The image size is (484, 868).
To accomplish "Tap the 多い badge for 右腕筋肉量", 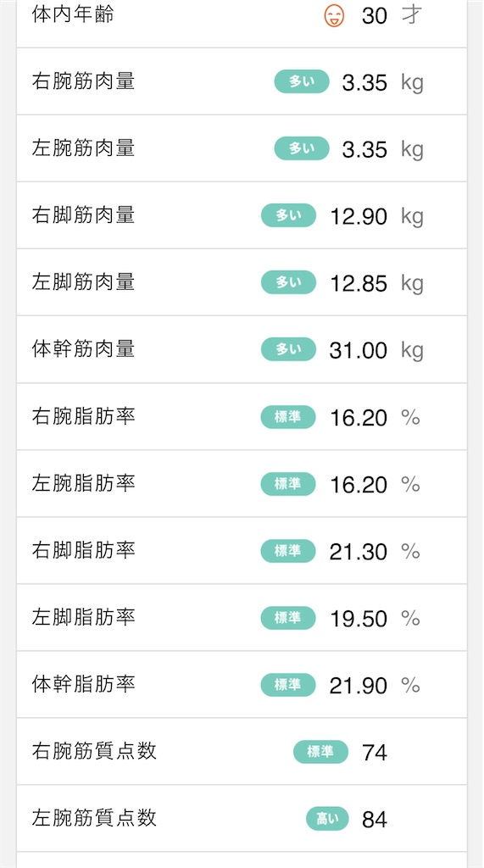I will pyautogui.click(x=302, y=82).
